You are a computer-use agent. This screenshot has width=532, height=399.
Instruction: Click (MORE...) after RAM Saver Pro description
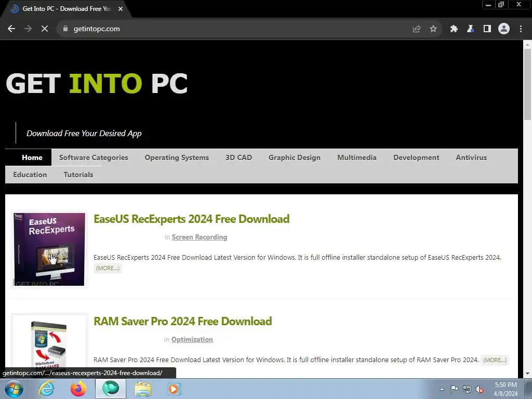(x=495, y=360)
